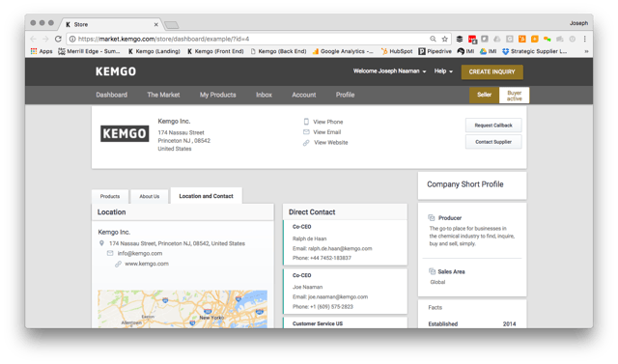Click the site info icon in address bar

pyautogui.click(x=72, y=39)
